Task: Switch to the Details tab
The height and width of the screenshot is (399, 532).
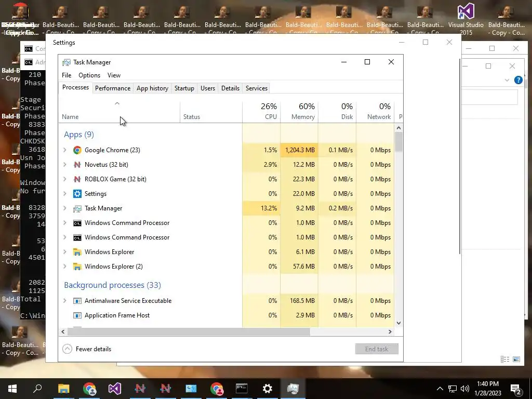Action: pyautogui.click(x=230, y=88)
